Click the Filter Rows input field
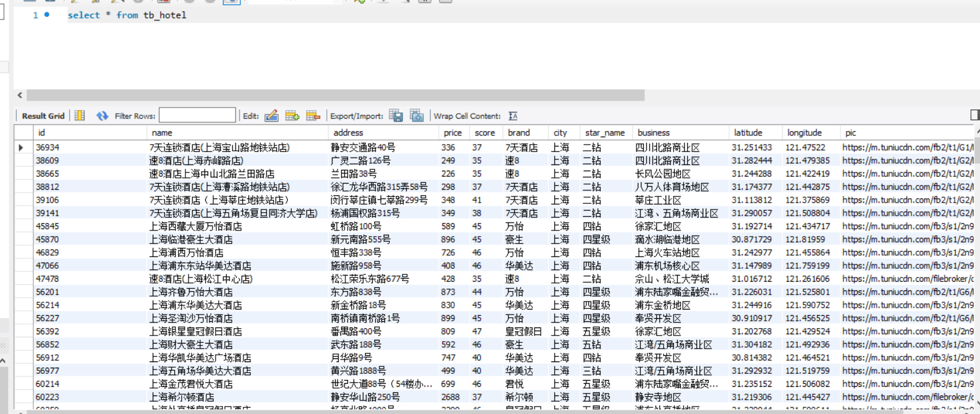This screenshot has height=414, width=980. [x=197, y=116]
